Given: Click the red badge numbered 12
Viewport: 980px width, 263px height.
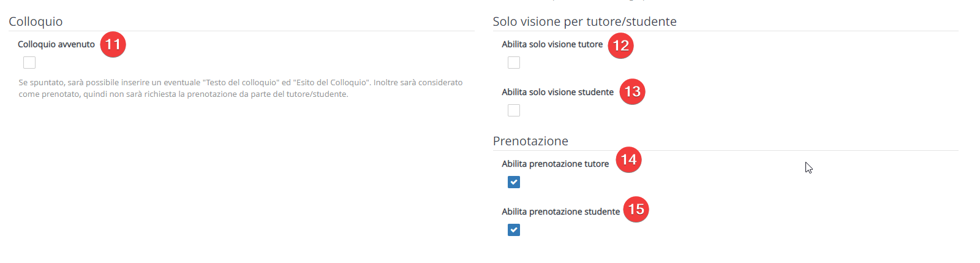Looking at the screenshot, I should tap(620, 45).
